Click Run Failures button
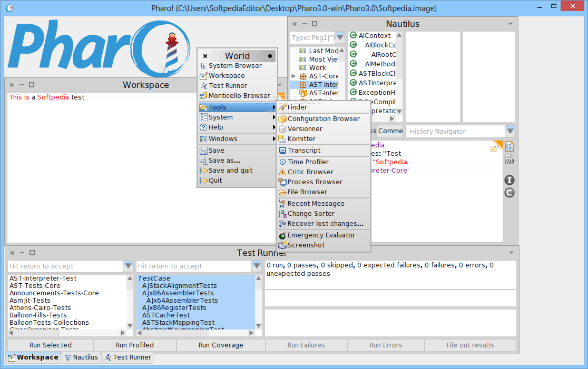The image size is (588, 369). (x=306, y=345)
